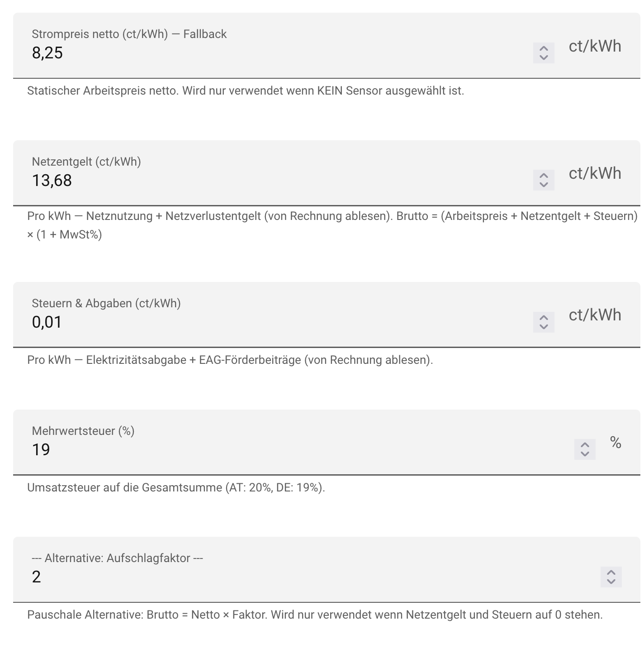Lower the Mehrwertsteuer percentage by one step

(585, 454)
